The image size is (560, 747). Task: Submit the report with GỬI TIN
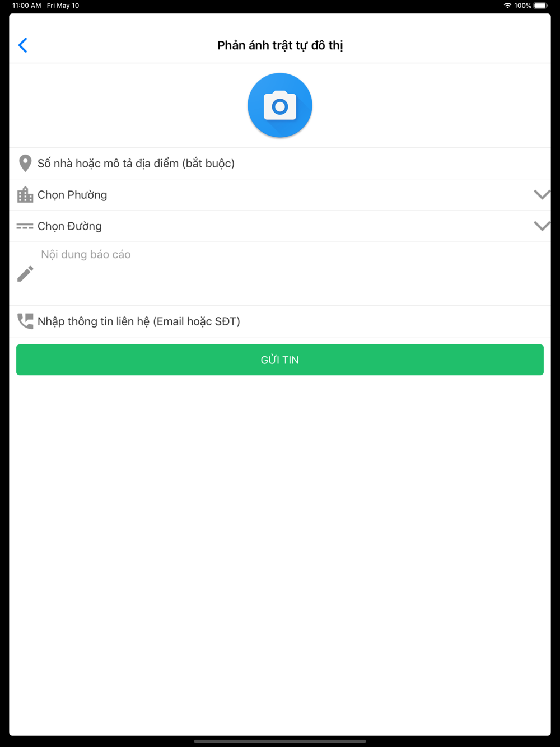[x=280, y=360]
